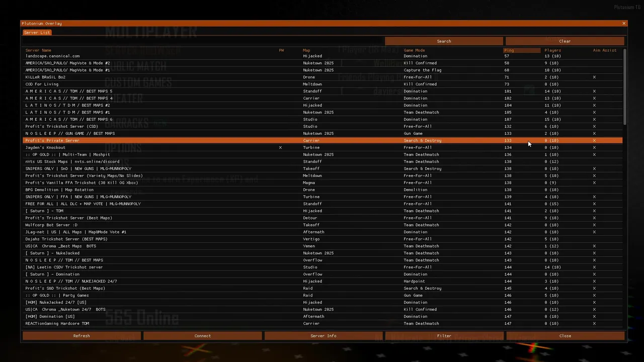This screenshot has width=644, height=362.
Task: Select AMERICA/SAO_PAULO MapVote & Mode #2 server
Action: [x=323, y=63]
